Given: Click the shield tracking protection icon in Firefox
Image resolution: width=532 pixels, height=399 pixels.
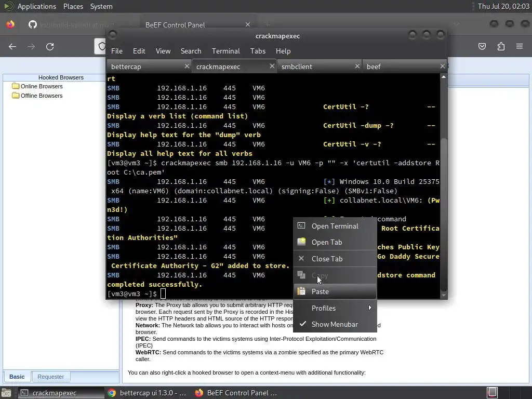Looking at the screenshot, I should pos(101,46).
